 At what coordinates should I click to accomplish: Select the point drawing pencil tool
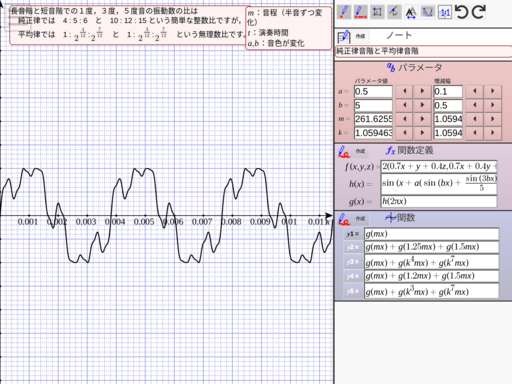click(x=344, y=12)
